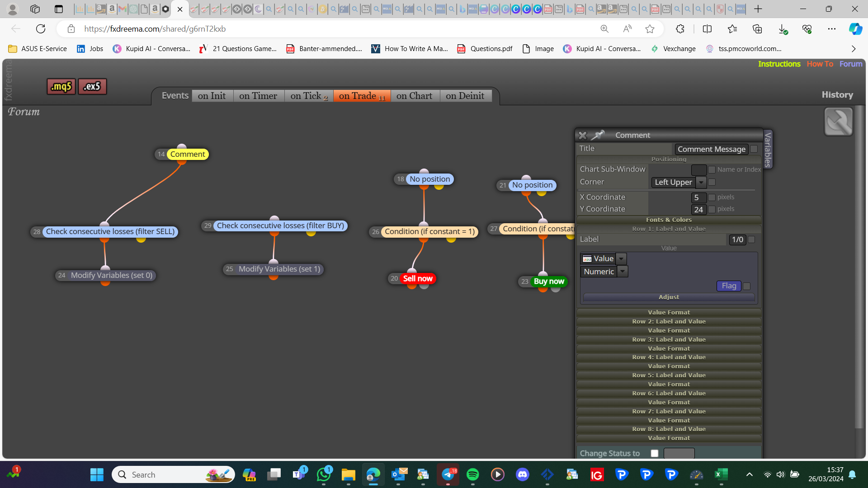
Task: Click the Sell now block
Action: click(418, 278)
